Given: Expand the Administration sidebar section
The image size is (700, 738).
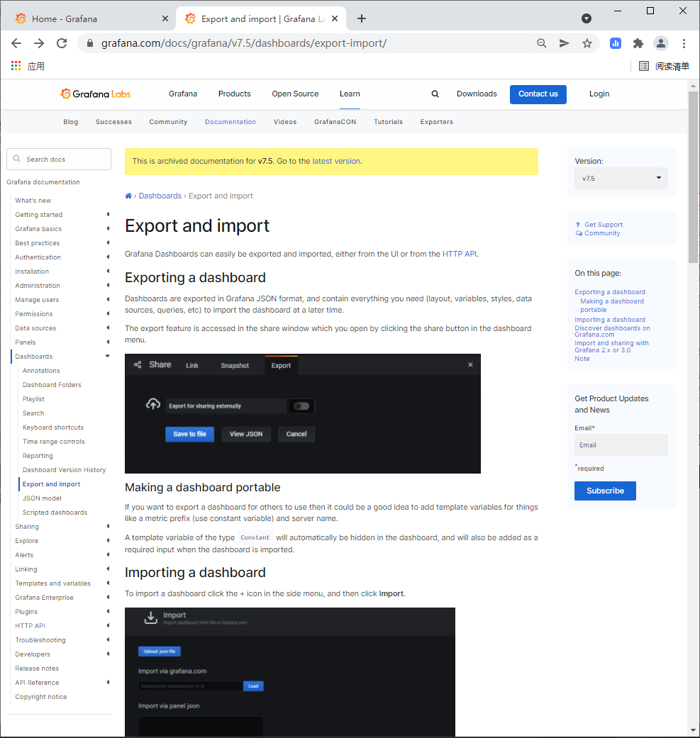Looking at the screenshot, I should point(108,285).
